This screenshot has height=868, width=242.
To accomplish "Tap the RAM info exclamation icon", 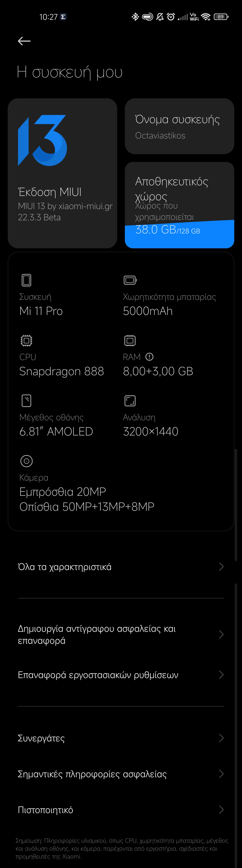I will click(149, 357).
